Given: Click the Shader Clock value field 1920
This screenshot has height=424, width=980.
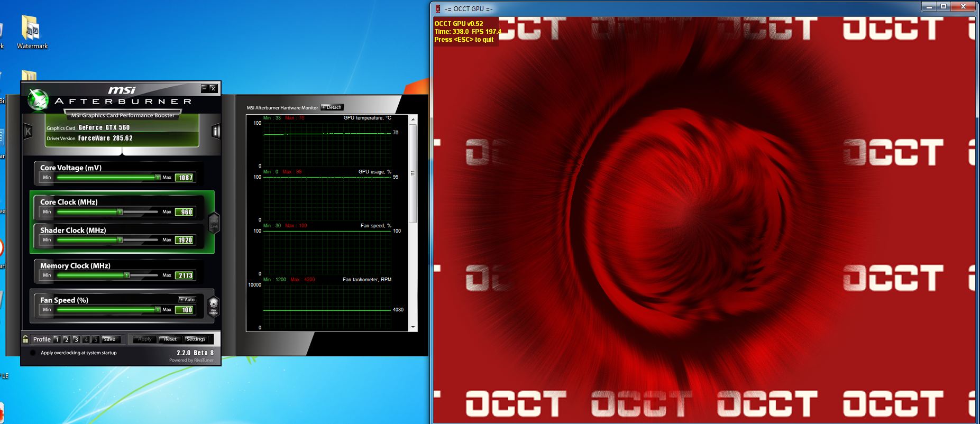Looking at the screenshot, I should click(x=185, y=240).
